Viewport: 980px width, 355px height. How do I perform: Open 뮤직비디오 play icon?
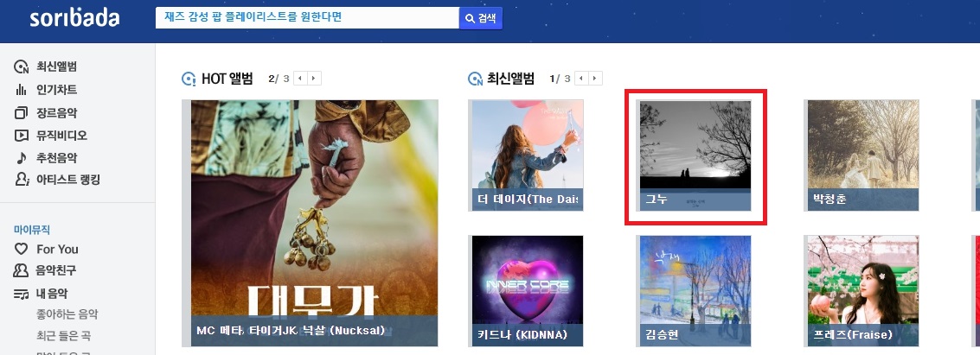pos(22,136)
